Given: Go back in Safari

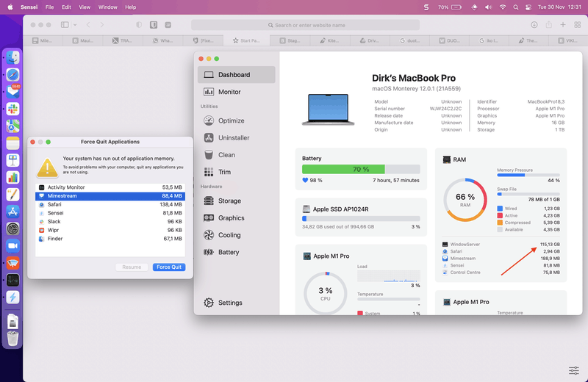Looking at the screenshot, I should (x=88, y=25).
